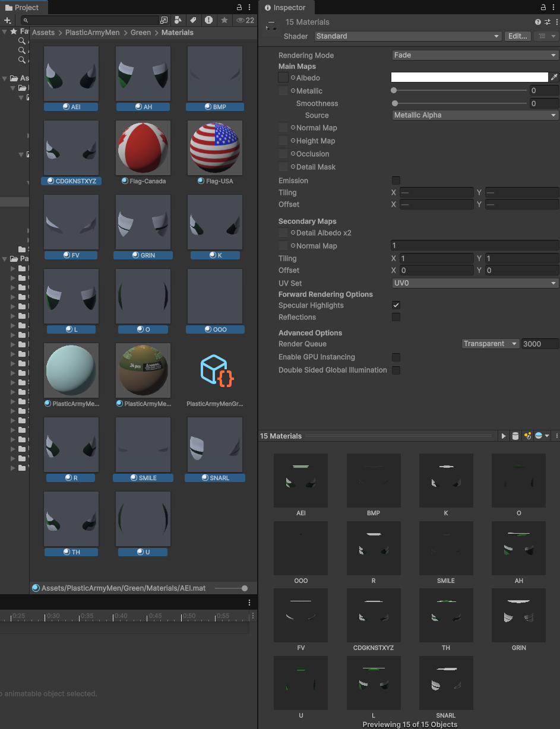Click the search by import log type icon
560x729 pixels.
point(209,20)
